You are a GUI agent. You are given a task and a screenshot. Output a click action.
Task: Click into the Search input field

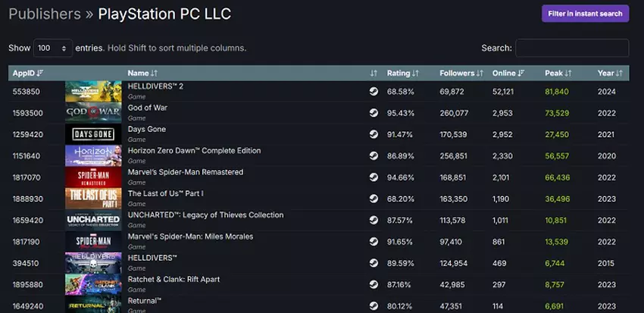pos(572,48)
